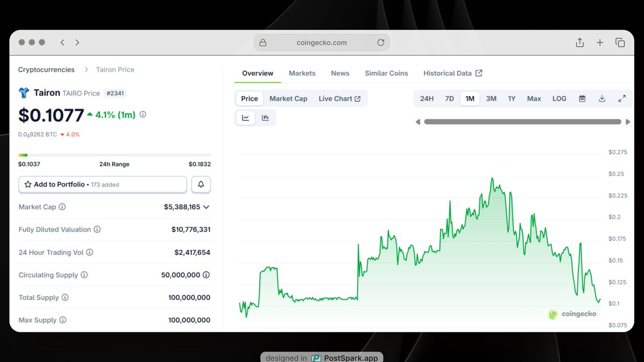Open a new tab with plus icon

[x=600, y=42]
